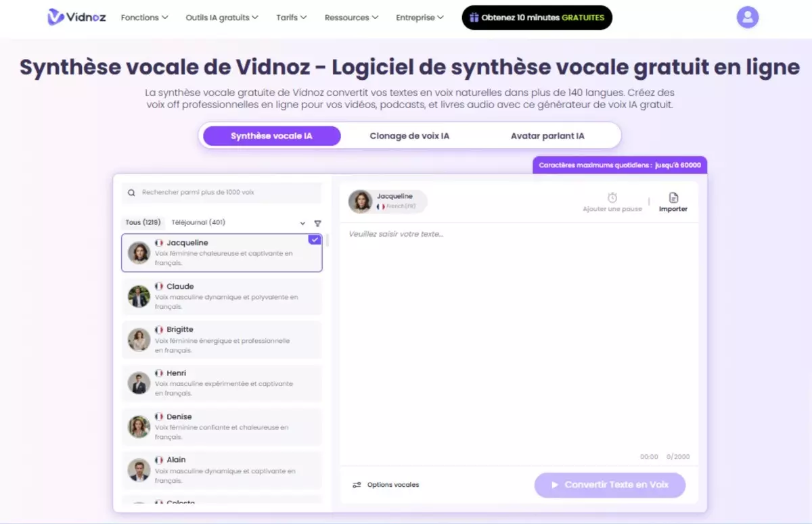Select the Claude voice card
Screen dimensions: 812x524
221,295
